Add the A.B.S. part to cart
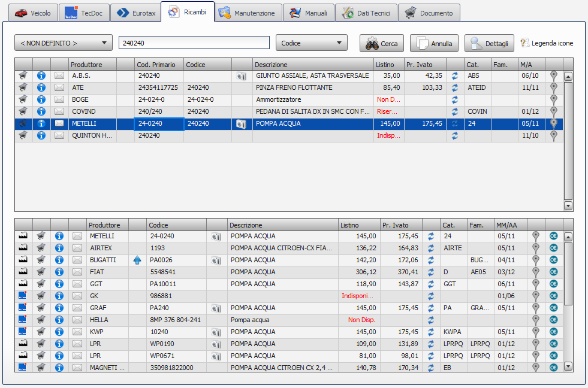Screen dimensions: 588x388 23,75
